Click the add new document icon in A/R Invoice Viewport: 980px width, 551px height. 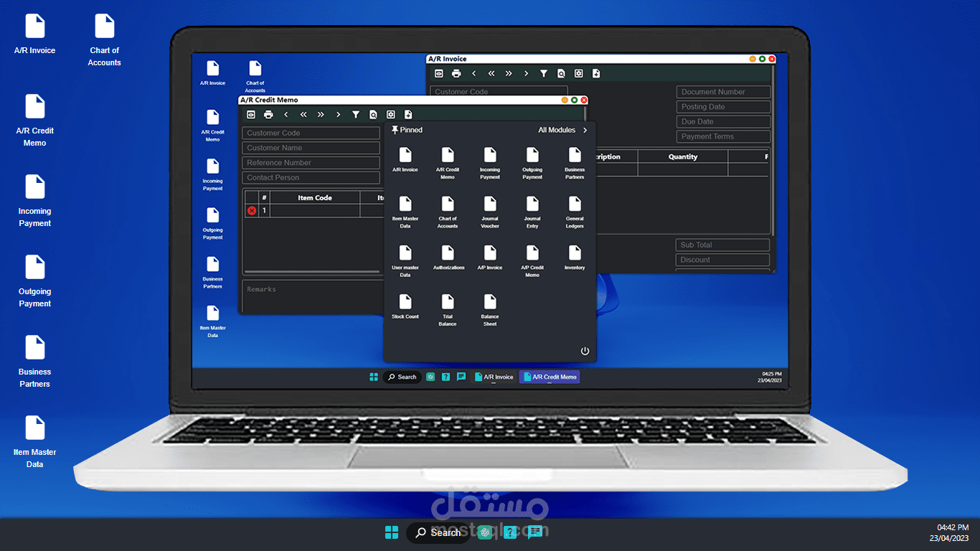pyautogui.click(x=596, y=73)
